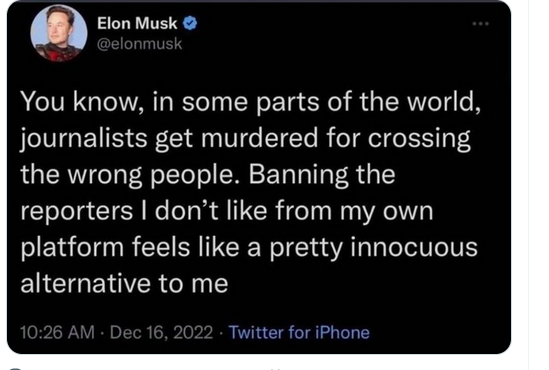This screenshot has height=370, width=549.
Task: Open Elon Musk's profile picture avatar
Action: click(x=58, y=33)
